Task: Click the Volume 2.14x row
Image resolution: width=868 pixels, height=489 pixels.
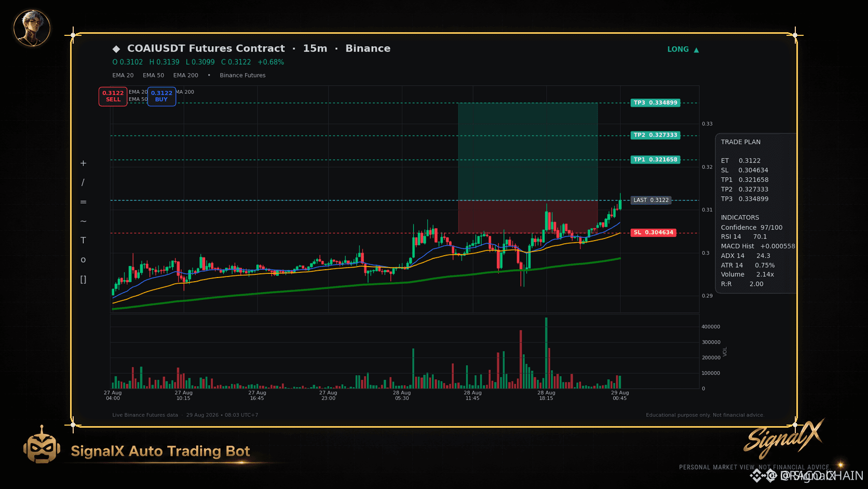Action: pyautogui.click(x=748, y=274)
